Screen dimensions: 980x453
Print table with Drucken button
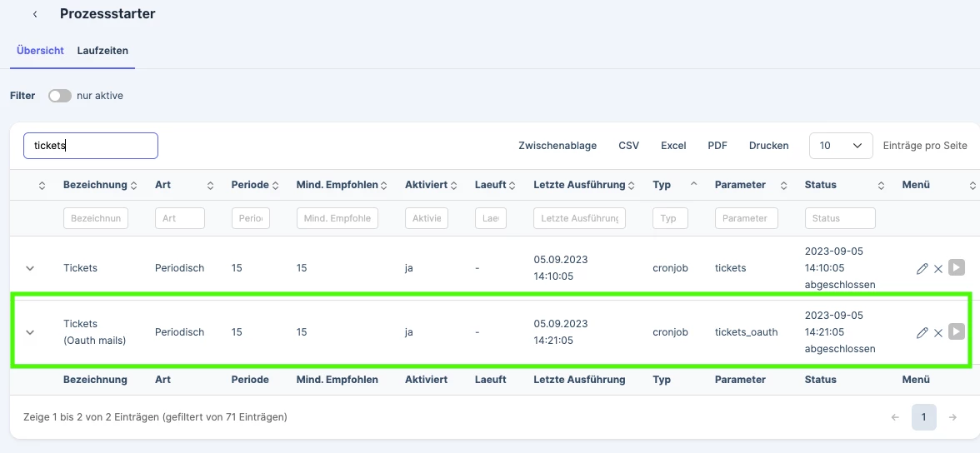pos(768,146)
